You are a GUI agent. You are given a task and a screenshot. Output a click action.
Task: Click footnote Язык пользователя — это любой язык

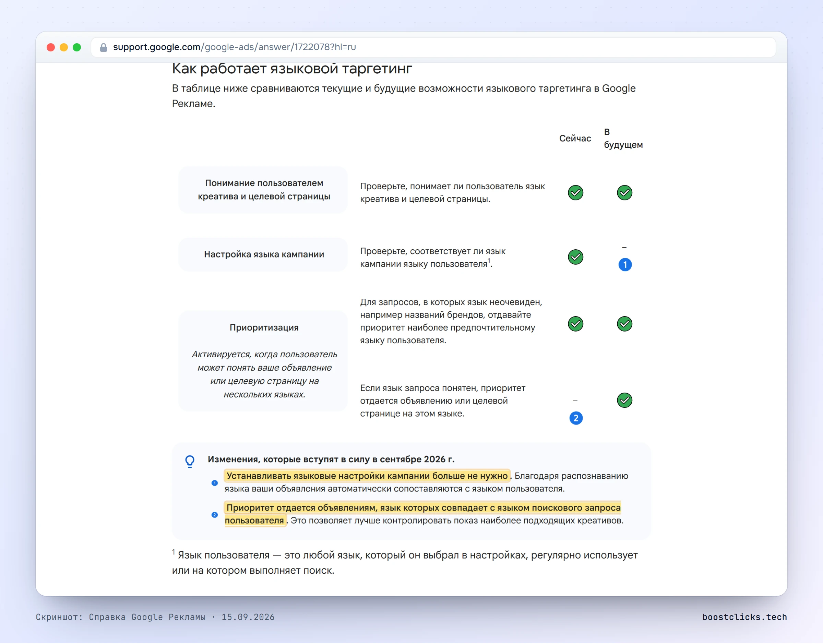click(x=405, y=563)
